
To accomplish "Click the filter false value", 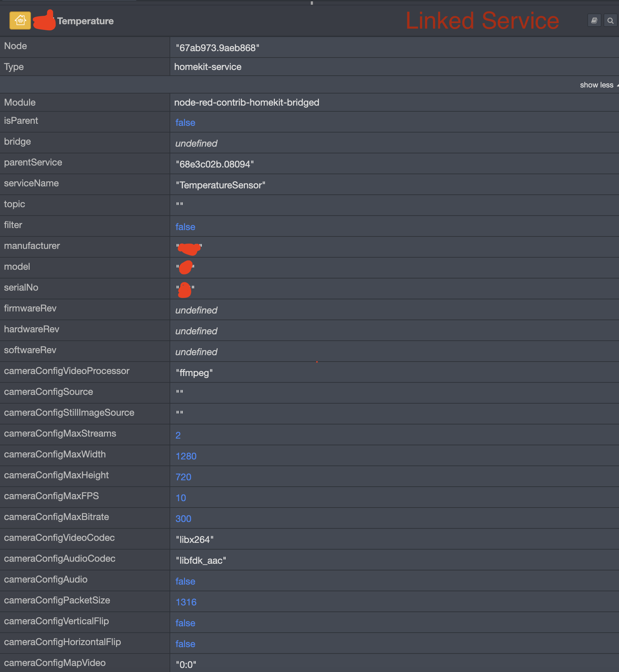I will click(x=185, y=227).
